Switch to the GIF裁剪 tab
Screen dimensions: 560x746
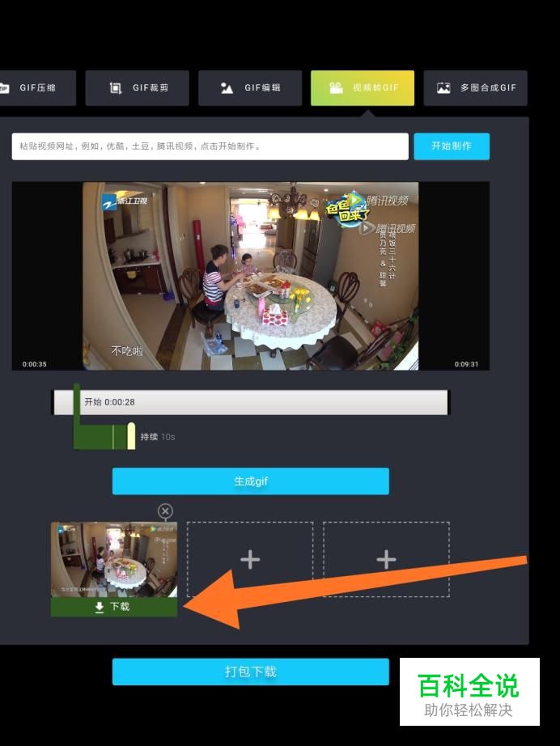point(137,88)
